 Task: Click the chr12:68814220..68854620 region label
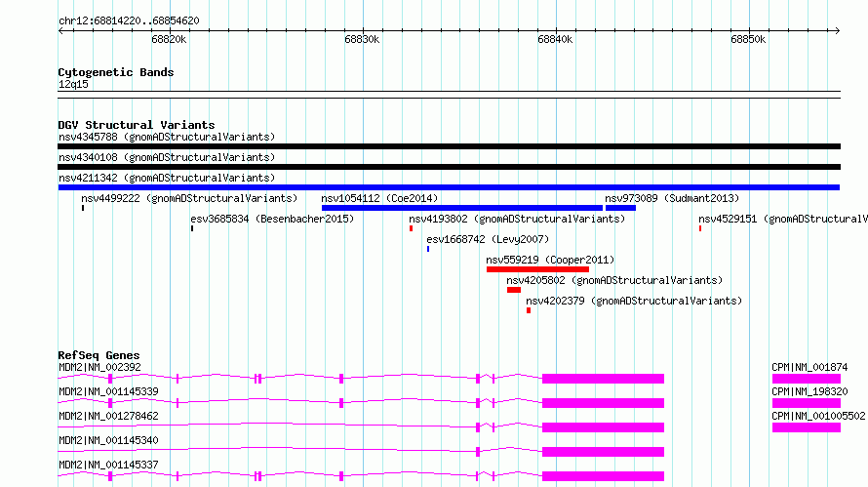129,21
